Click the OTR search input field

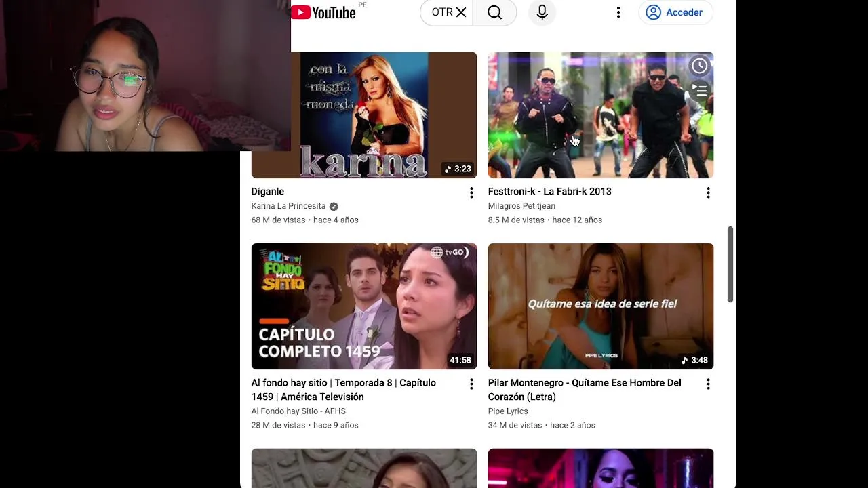click(x=441, y=12)
